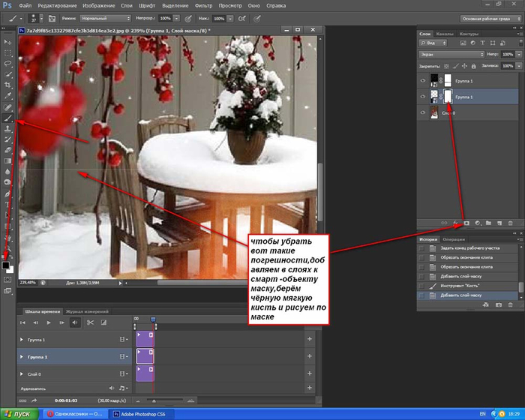
Task: Open the brush opacity Непрозр. slider dropdown
Action: pos(177,19)
